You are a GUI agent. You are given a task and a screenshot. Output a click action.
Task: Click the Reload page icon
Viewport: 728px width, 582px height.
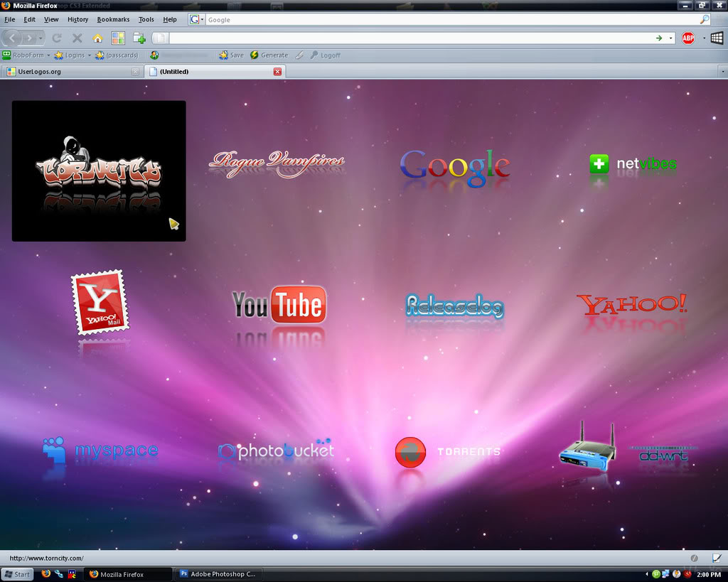coord(57,38)
